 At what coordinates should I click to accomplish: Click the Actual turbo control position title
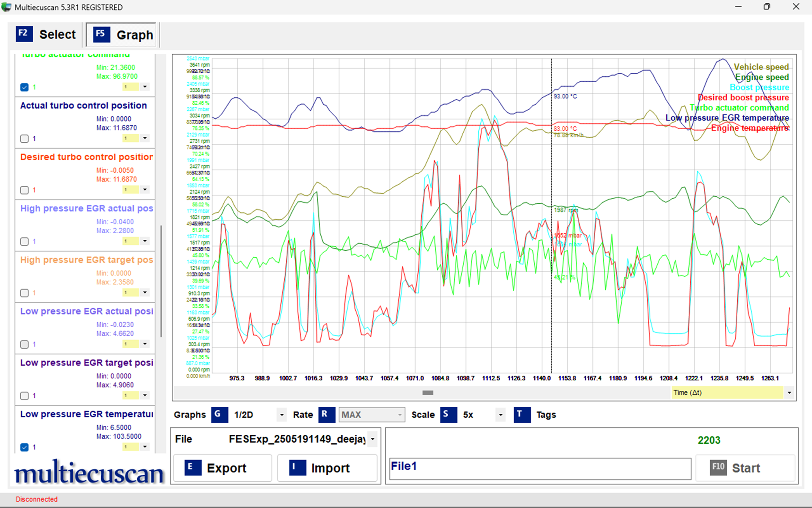[x=83, y=106]
